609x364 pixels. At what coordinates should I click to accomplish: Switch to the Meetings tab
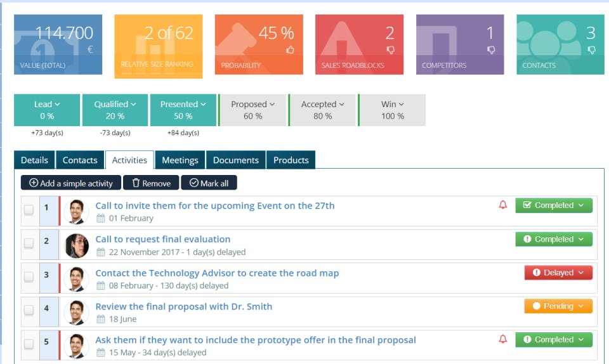click(x=180, y=160)
